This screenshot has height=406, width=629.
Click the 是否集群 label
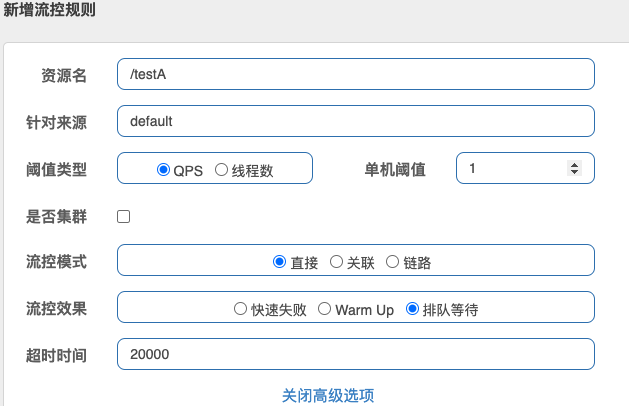tap(57, 217)
